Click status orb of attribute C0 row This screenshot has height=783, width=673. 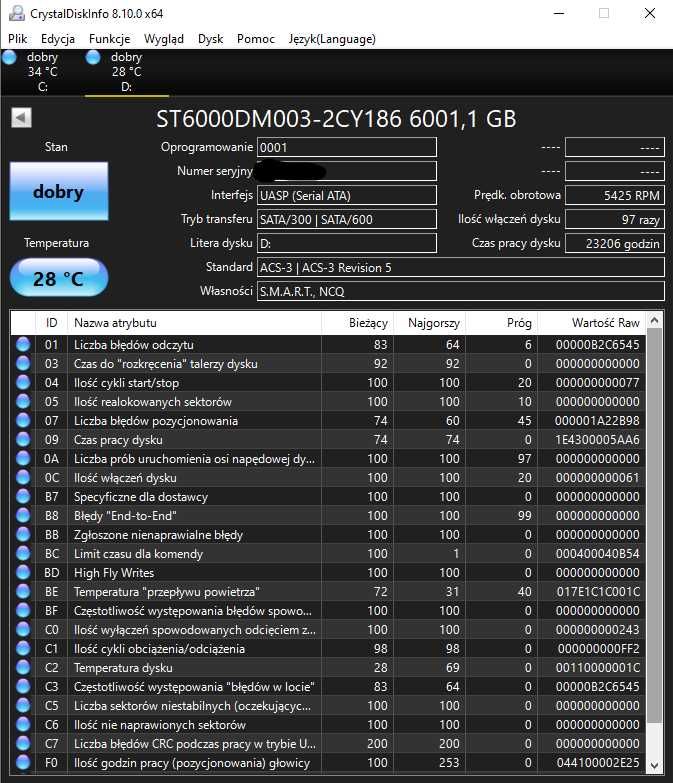[x=23, y=629]
